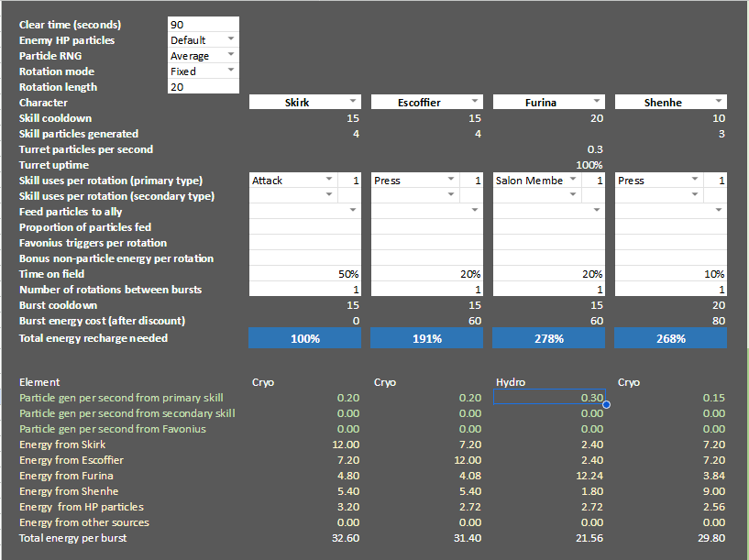
Task: Click Shenhe's total energy per burst 29.80
Action: click(x=711, y=538)
